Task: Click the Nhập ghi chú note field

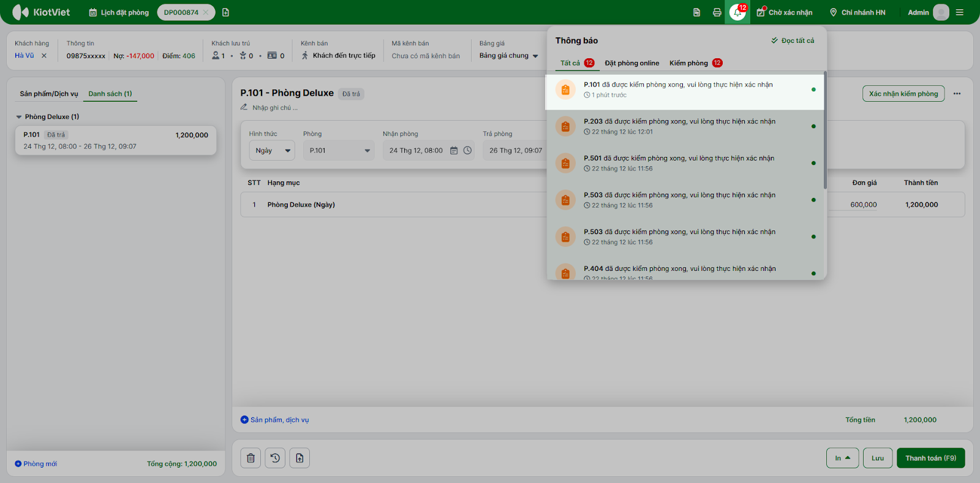Action: click(275, 108)
